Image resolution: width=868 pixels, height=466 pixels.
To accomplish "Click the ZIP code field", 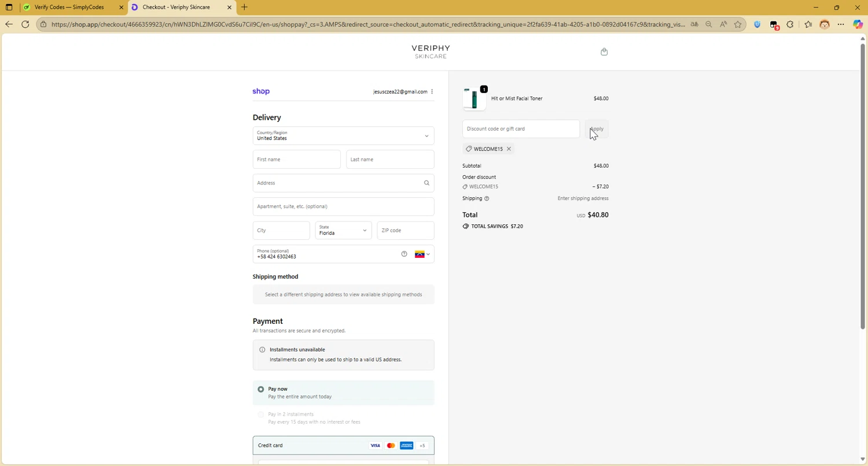I will click(x=405, y=230).
